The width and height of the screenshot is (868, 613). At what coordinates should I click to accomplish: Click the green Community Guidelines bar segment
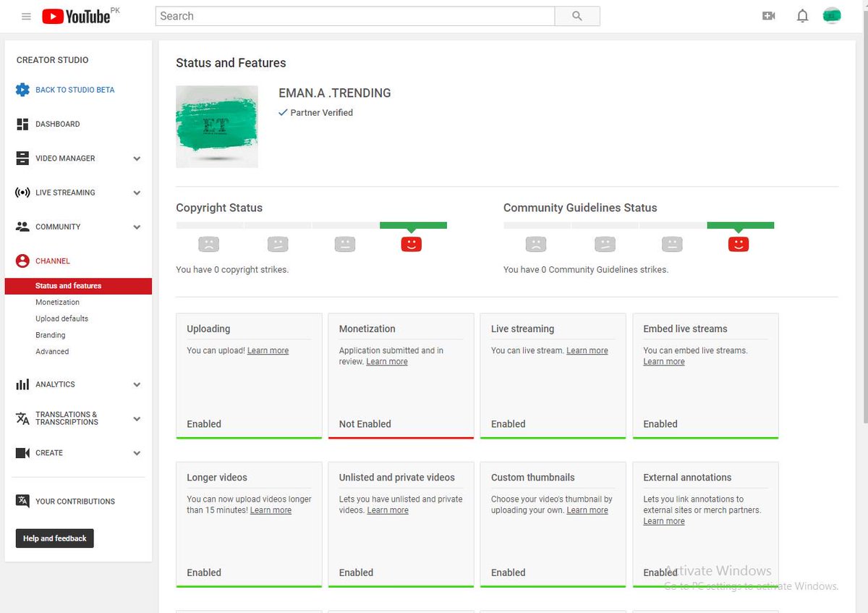tap(741, 225)
